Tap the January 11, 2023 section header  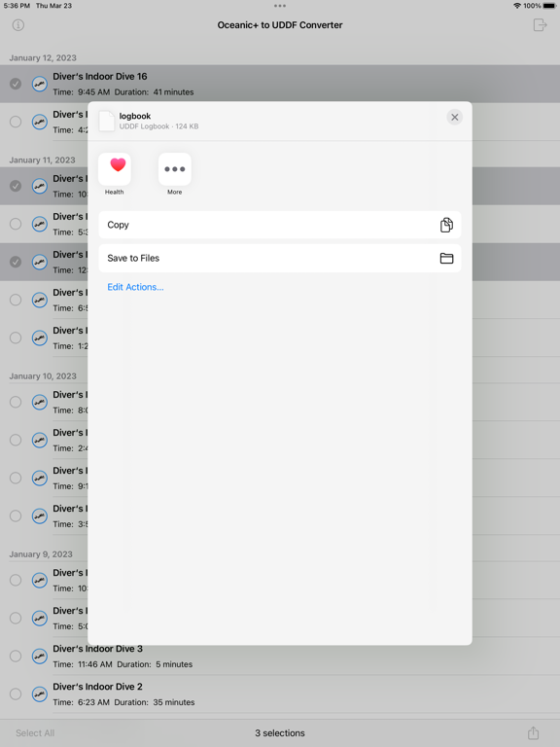[43, 160]
